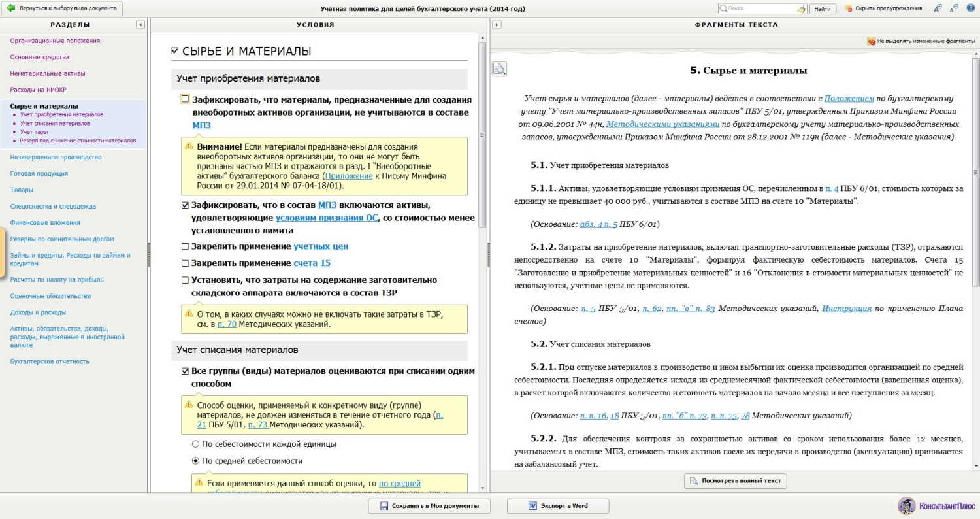Go to Учет тары subsection
Image resolution: width=980 pixels, height=519 pixels.
coord(33,132)
